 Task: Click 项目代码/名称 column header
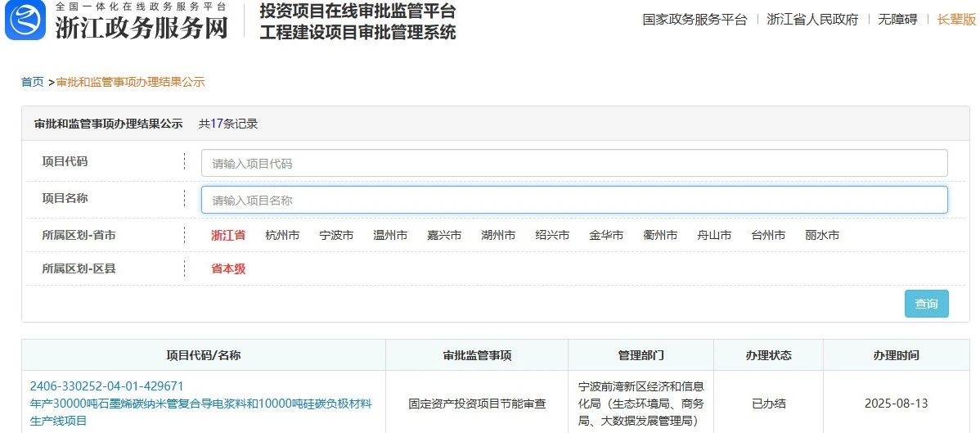point(204,355)
